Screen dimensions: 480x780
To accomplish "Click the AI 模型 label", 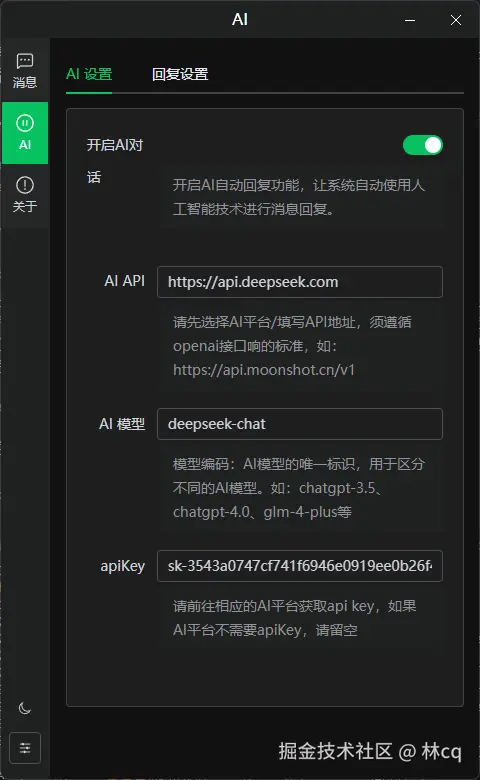I will (122, 424).
